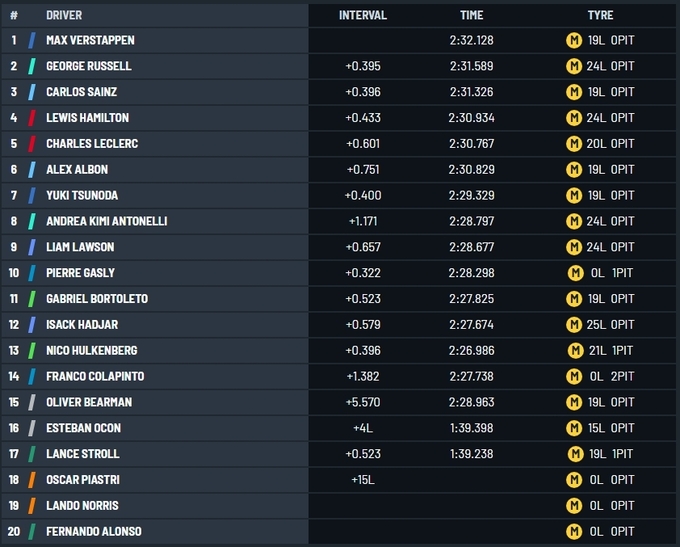The image size is (680, 547).
Task: Click Yuki Tsunoda's medium tyre icon
Action: 574,195
